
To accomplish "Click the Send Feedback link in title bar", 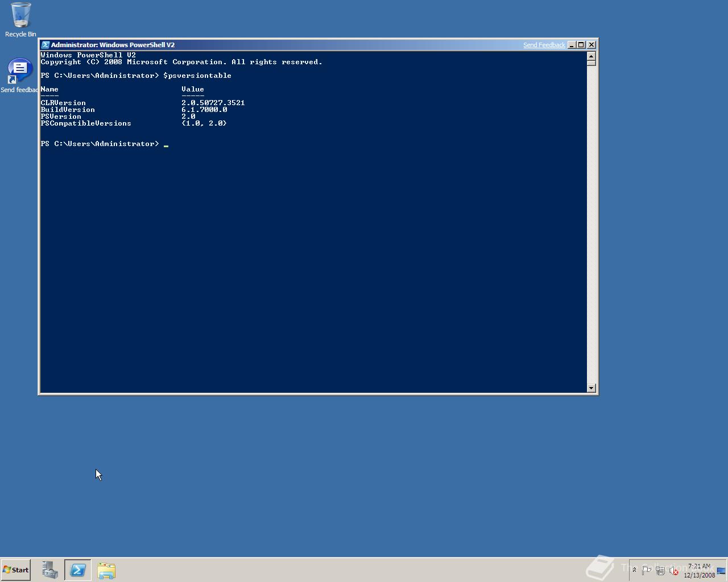I will [x=544, y=45].
